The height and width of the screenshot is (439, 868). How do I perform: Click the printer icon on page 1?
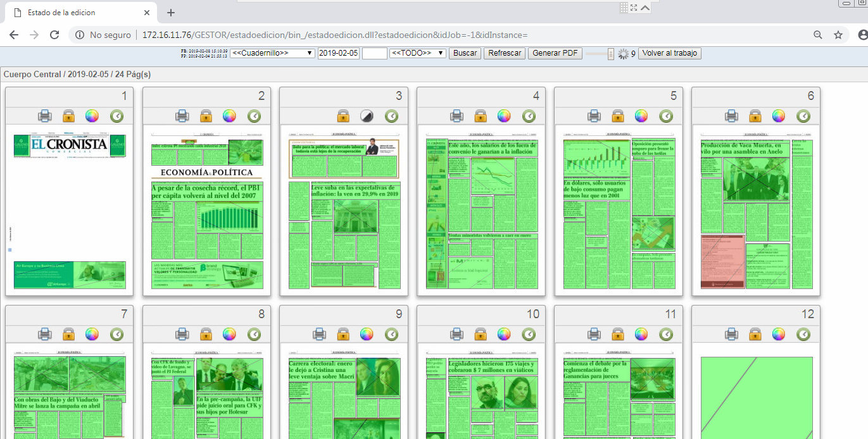(44, 116)
